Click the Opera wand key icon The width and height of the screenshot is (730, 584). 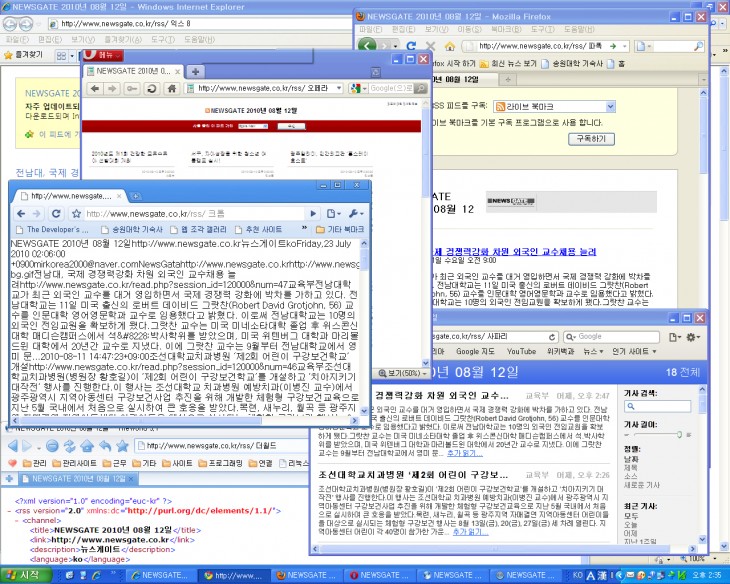coord(132,88)
